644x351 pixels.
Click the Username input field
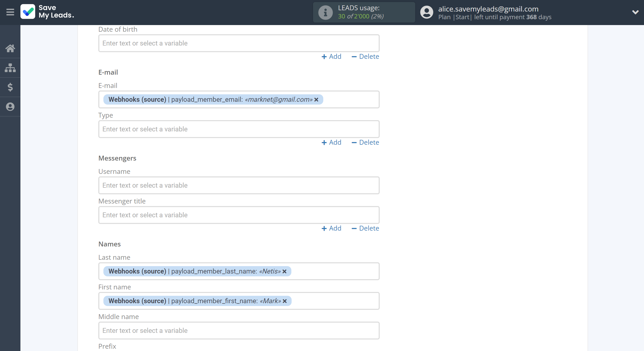pos(239,185)
